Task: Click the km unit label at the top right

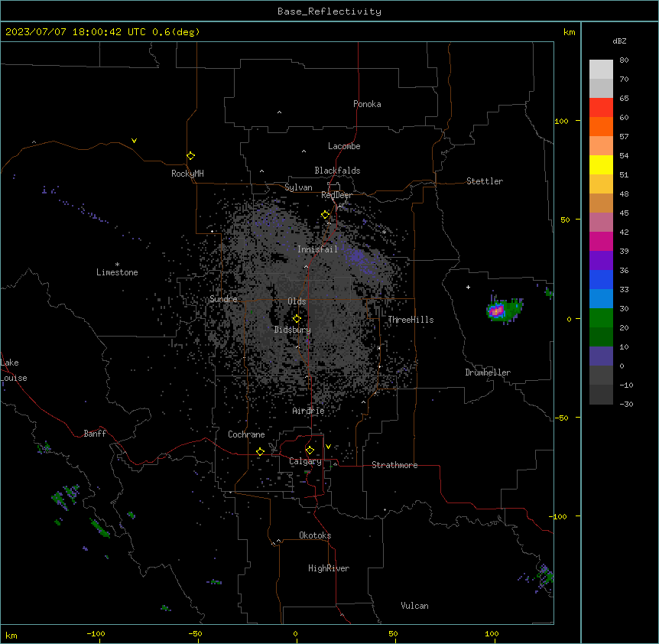Action: [x=569, y=32]
